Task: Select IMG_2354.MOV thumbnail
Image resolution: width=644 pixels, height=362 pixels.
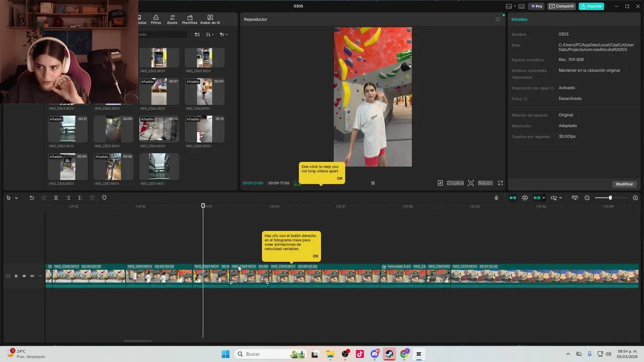Action: pos(159,129)
